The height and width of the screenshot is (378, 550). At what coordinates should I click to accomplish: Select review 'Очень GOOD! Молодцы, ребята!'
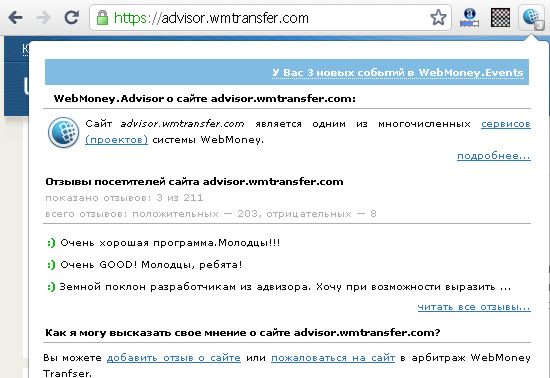[x=151, y=264]
